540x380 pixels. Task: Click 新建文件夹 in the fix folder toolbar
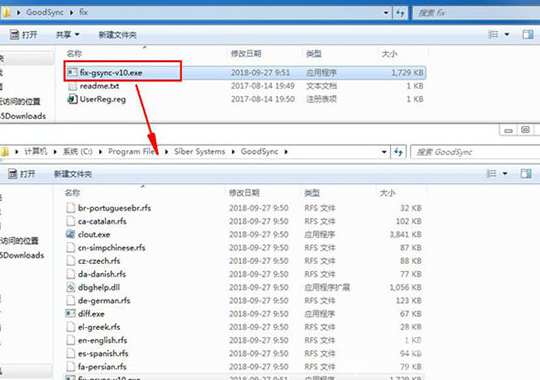pyautogui.click(x=117, y=35)
